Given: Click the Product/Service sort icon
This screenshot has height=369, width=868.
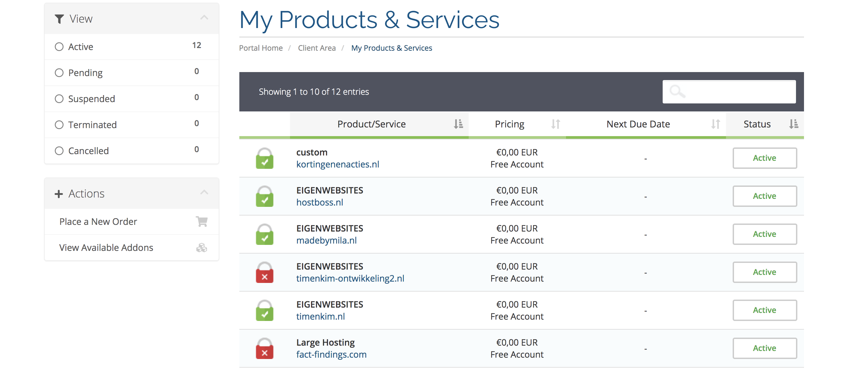Looking at the screenshot, I should tap(458, 124).
